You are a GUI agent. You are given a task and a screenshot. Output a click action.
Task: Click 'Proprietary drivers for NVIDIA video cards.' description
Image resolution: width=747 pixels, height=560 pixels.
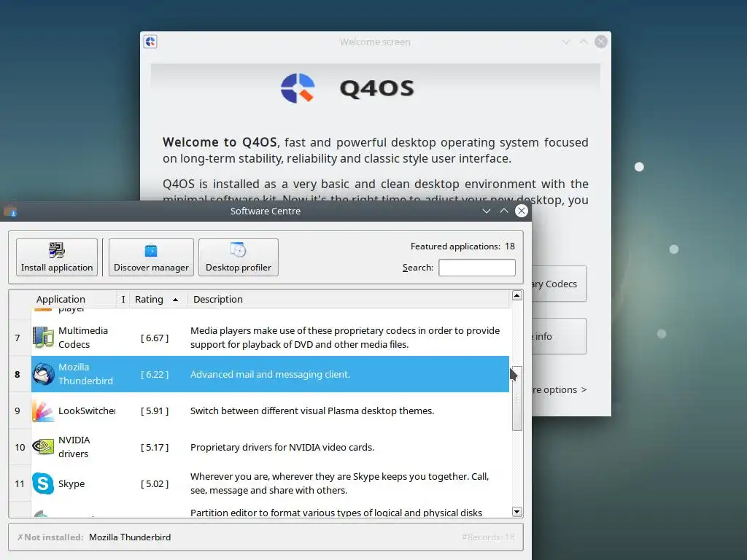[x=282, y=447]
